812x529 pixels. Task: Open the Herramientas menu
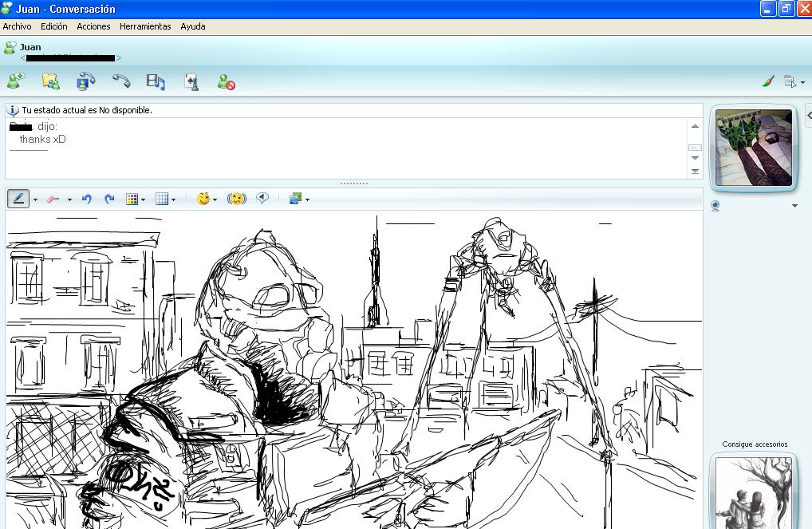145,26
